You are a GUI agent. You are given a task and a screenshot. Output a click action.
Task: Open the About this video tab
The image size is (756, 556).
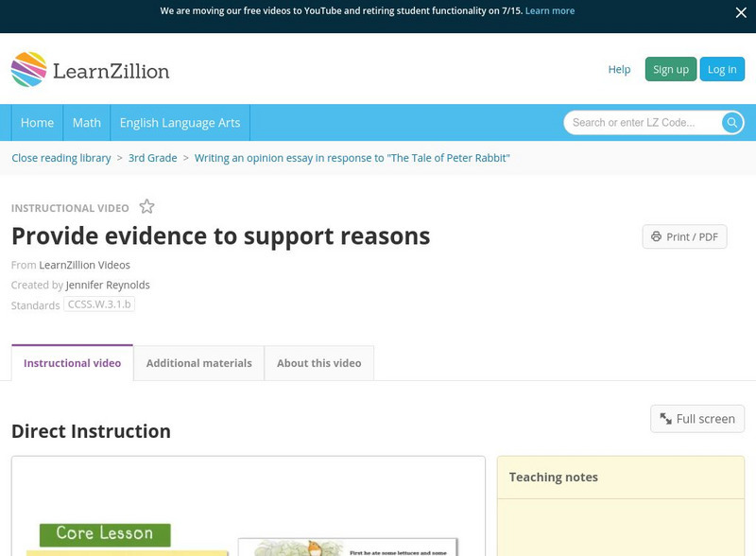318,362
